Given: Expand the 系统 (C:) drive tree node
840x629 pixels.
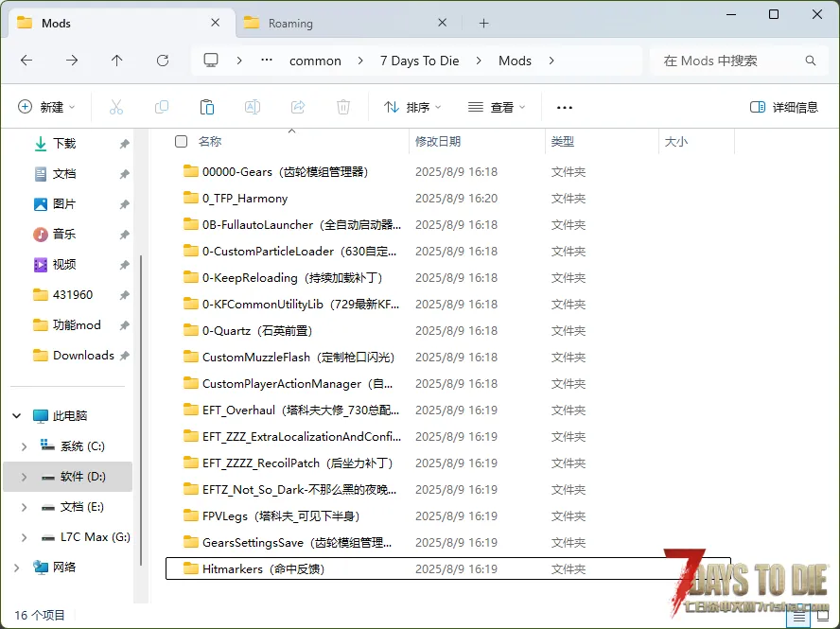Looking at the screenshot, I should (25, 446).
